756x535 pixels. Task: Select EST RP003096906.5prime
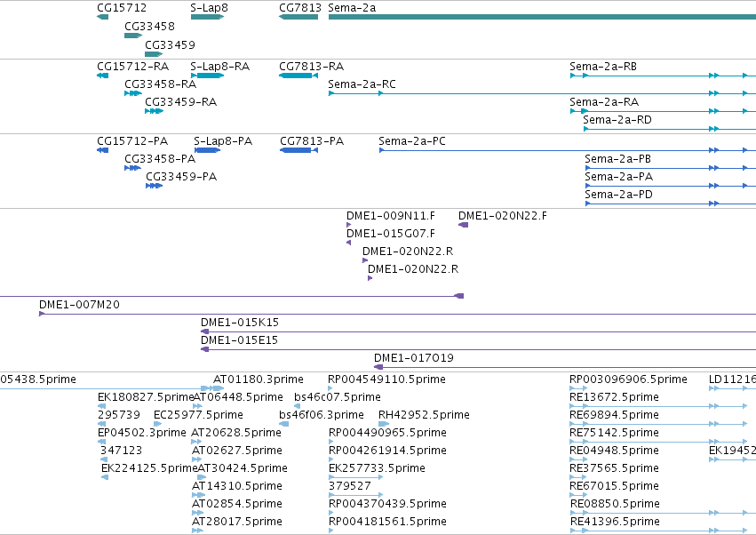click(x=578, y=388)
